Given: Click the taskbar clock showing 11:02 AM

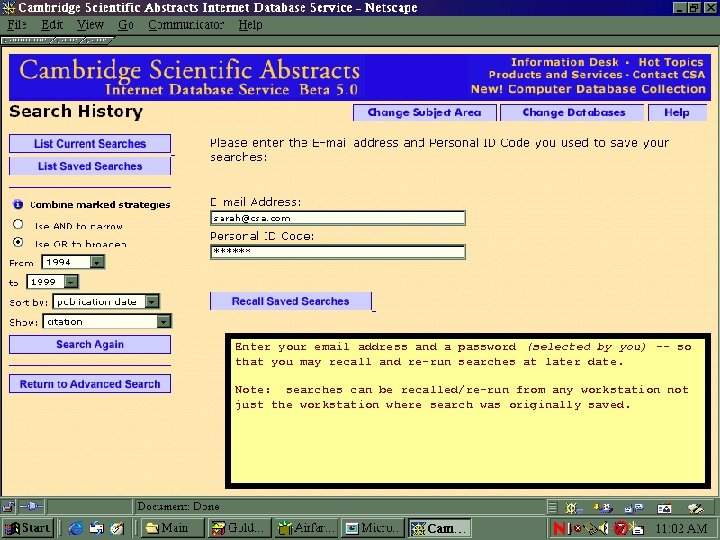Looking at the screenshot, I should click(682, 529).
